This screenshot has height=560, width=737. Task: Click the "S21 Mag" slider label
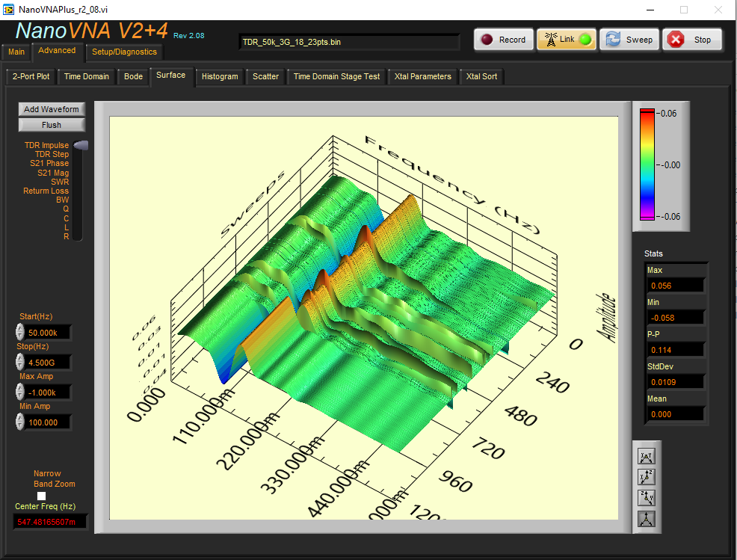click(53, 173)
